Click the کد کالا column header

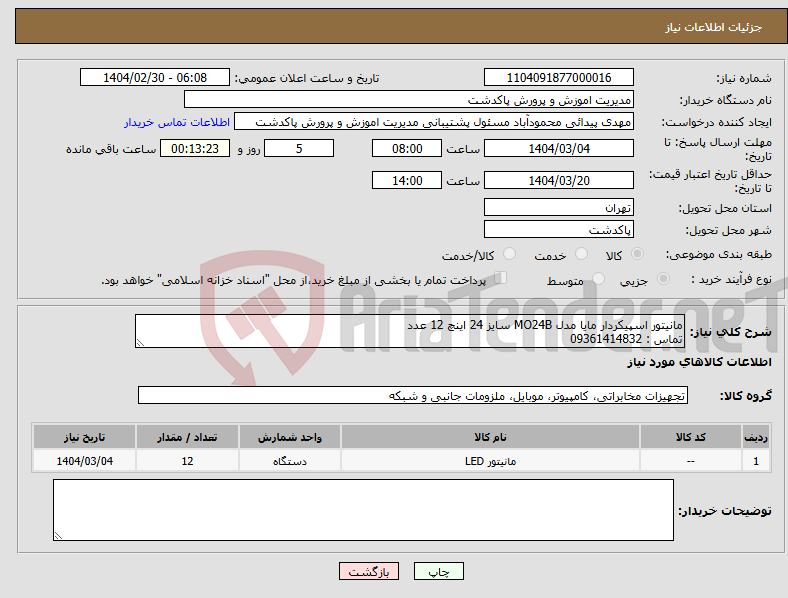click(x=691, y=437)
